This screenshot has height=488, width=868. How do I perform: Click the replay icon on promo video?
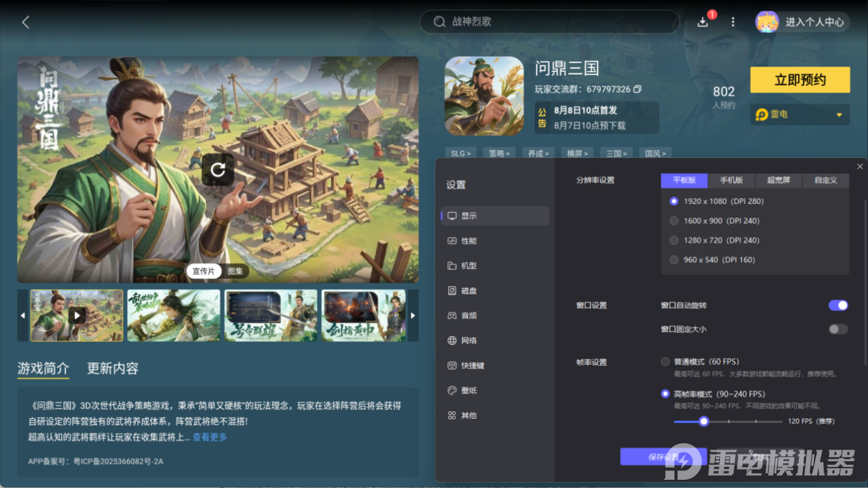(x=218, y=170)
